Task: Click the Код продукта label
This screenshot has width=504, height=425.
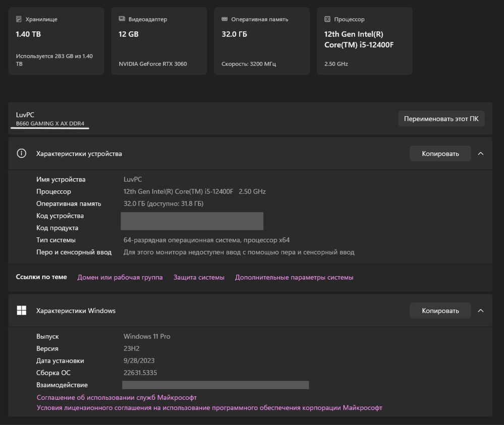Action: click(57, 228)
